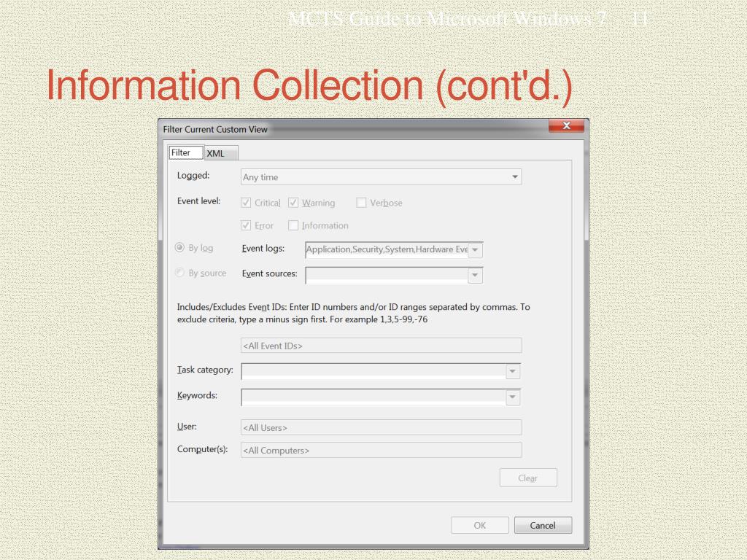Screen dimensions: 747x560
Task: Confirm with the OK button
Action: tap(480, 525)
